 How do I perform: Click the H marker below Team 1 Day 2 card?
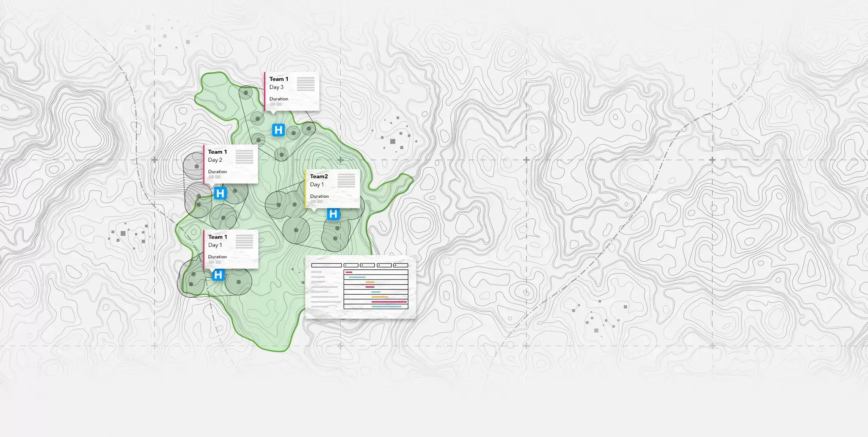coord(220,193)
